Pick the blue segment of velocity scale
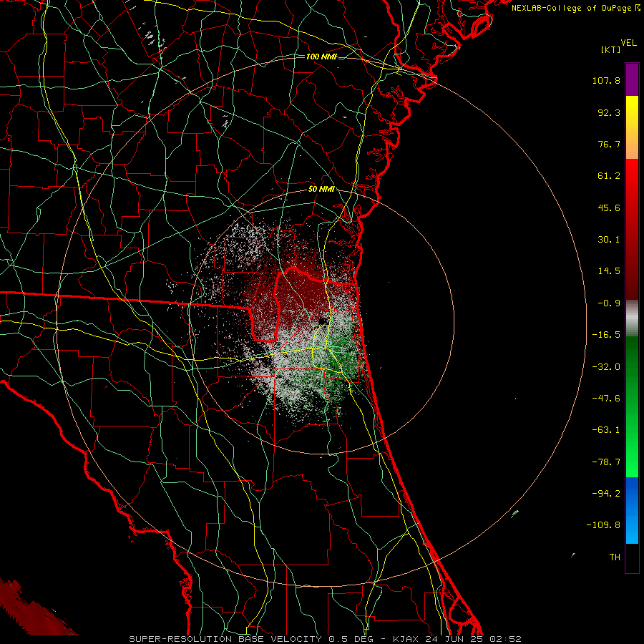This screenshot has width=644, height=644. click(632, 510)
